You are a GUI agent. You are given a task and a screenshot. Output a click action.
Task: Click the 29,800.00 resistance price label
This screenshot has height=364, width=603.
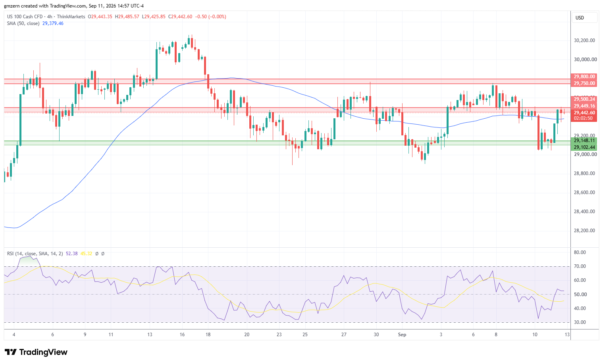(x=584, y=77)
